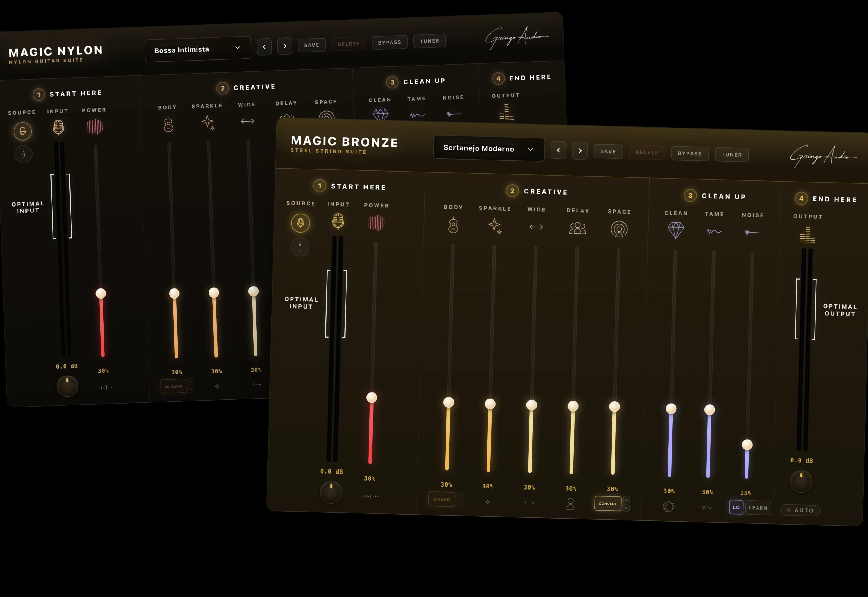Click DELETE in Magic Bronze
This screenshot has width=868, height=597.
coord(647,152)
